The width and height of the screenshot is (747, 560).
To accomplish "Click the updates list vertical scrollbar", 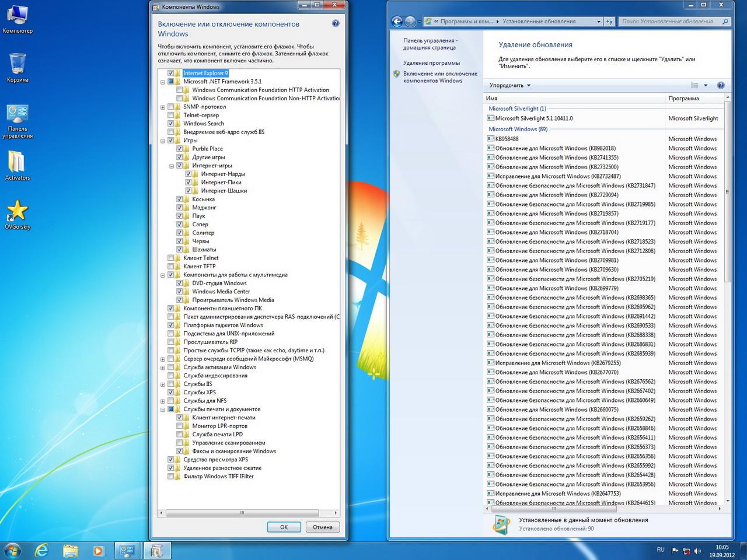I will [x=727, y=192].
